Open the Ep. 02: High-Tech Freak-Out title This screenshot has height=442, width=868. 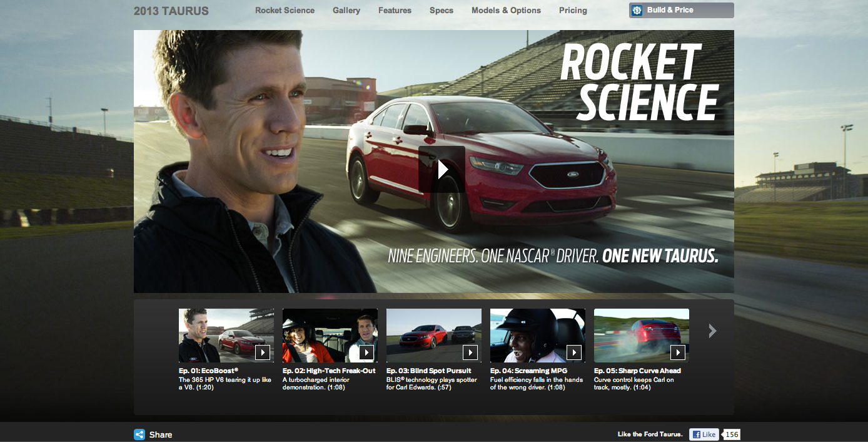[329, 371]
